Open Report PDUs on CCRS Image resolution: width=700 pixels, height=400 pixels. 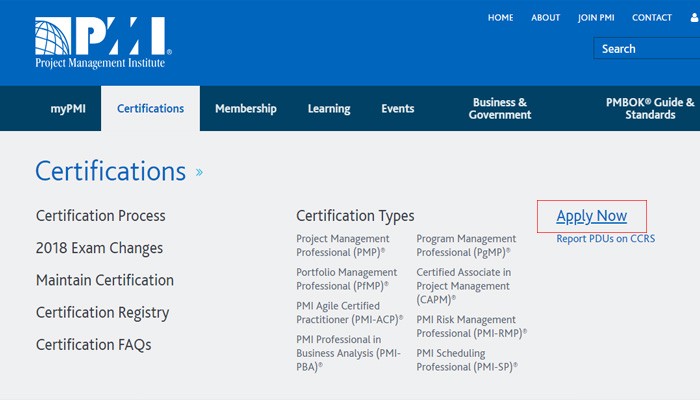(x=605, y=238)
